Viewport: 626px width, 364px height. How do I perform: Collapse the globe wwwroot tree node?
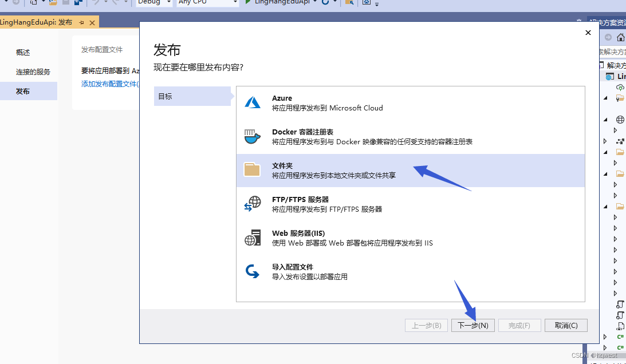(605, 120)
